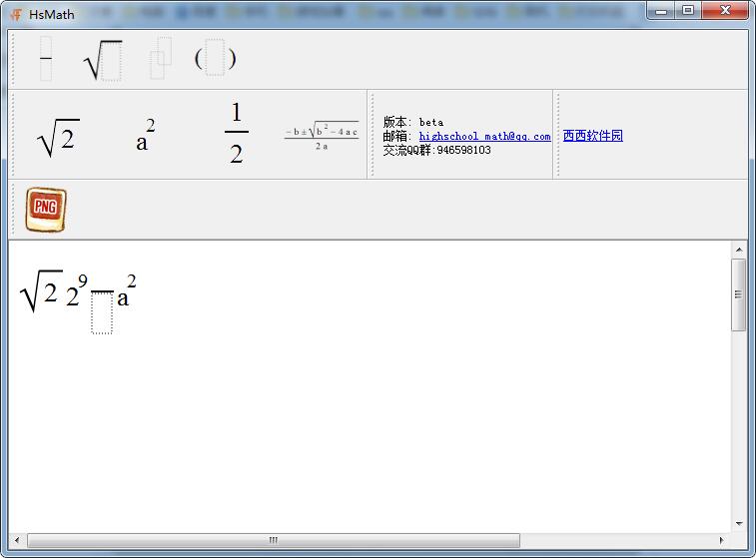Insert the a squared example
This screenshot has width=756, height=558.
click(x=146, y=136)
